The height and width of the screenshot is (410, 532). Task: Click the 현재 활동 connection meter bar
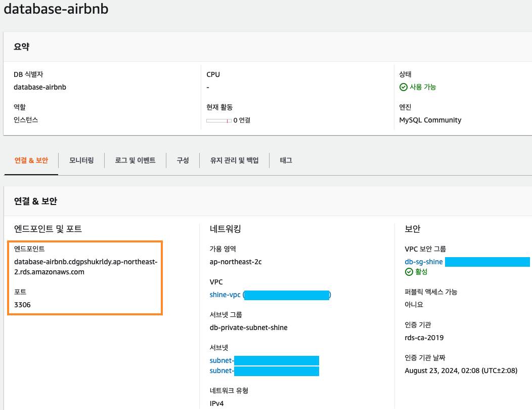point(219,120)
